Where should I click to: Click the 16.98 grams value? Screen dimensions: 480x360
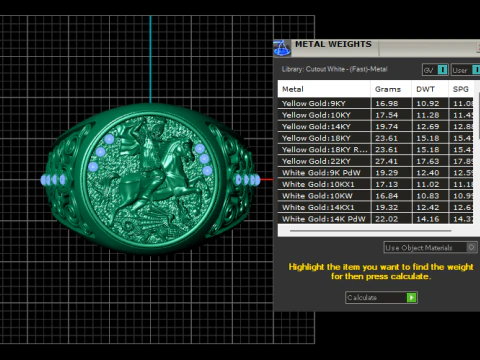[x=387, y=103]
